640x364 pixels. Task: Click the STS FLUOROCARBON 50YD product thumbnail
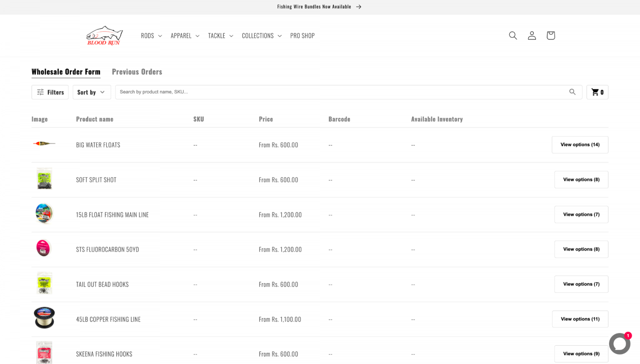click(44, 248)
